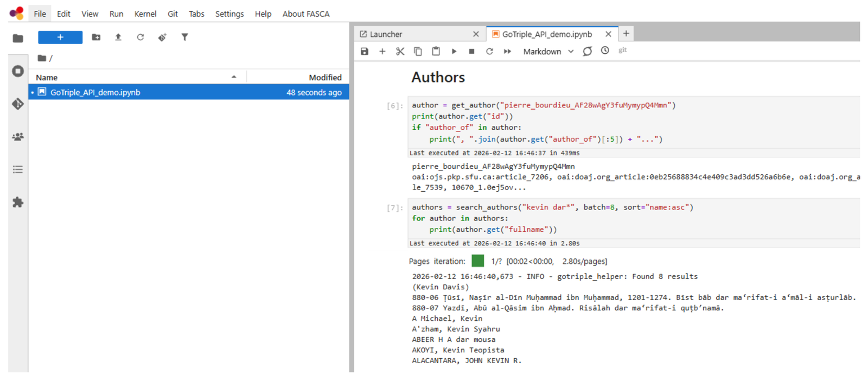Open the Run menu
The image size is (868, 374).
(x=116, y=14)
